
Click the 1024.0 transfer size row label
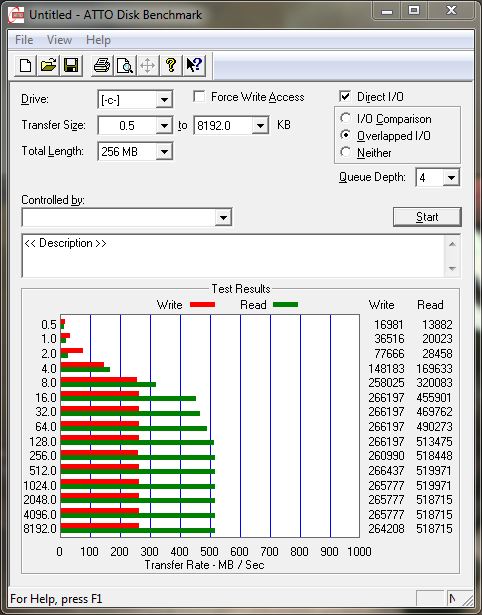pos(40,486)
